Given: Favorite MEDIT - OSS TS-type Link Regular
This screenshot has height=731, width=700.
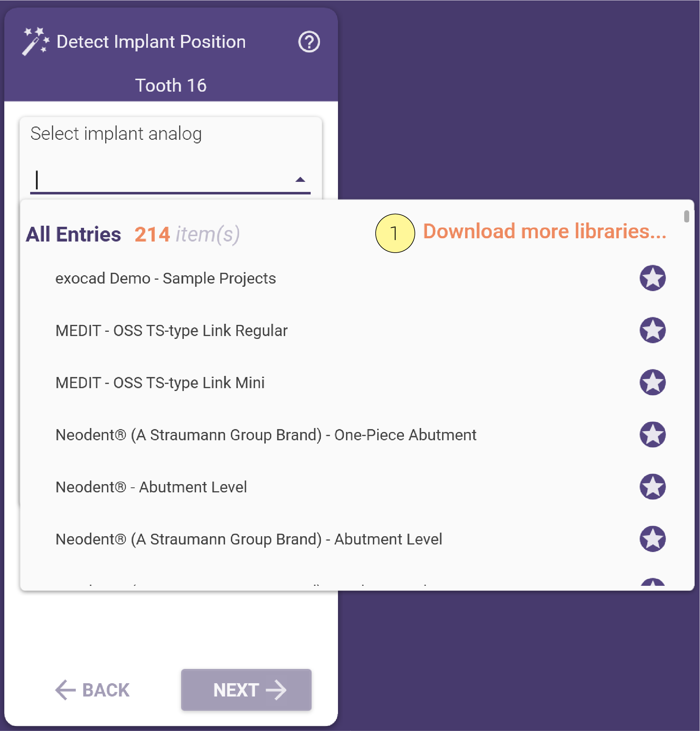Looking at the screenshot, I should 653,330.
